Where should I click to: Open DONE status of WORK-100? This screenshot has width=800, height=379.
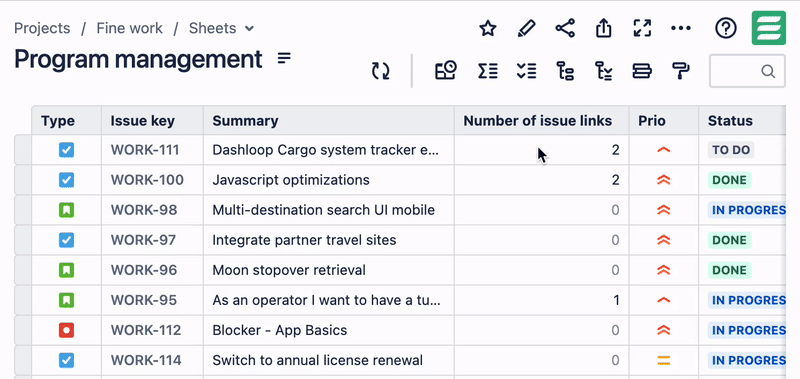point(729,180)
